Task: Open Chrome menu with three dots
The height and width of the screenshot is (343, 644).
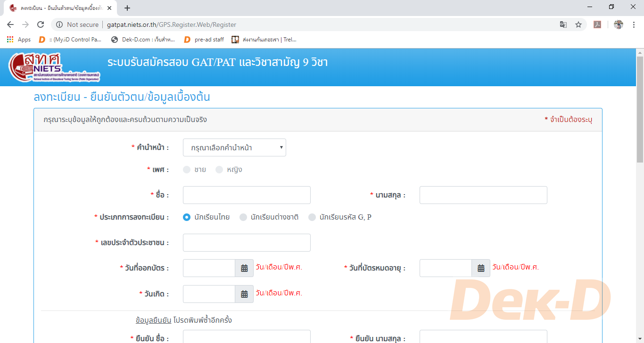Action: click(633, 24)
